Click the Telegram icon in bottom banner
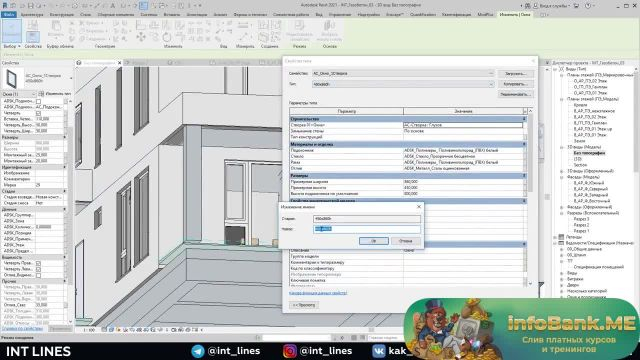The width and height of the screenshot is (640, 360). [198, 351]
